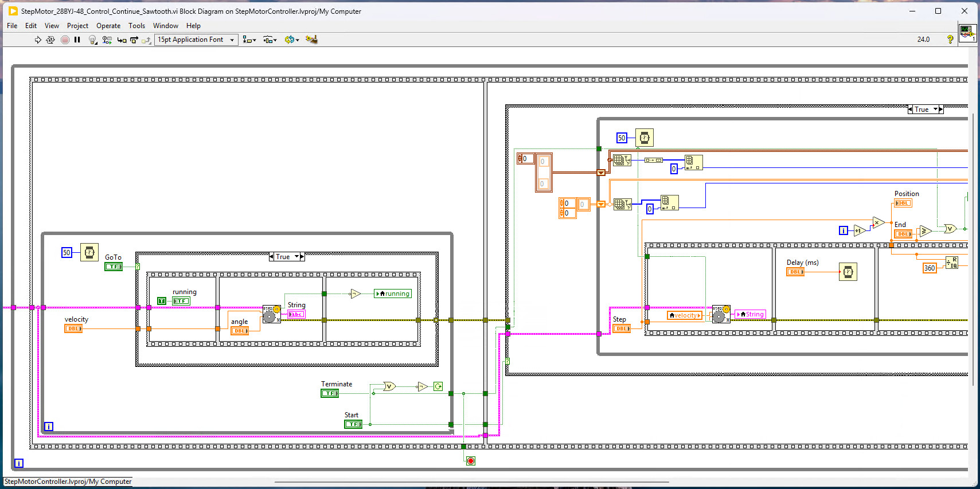
Task: Click the running boolean terminal
Action: 181,301
